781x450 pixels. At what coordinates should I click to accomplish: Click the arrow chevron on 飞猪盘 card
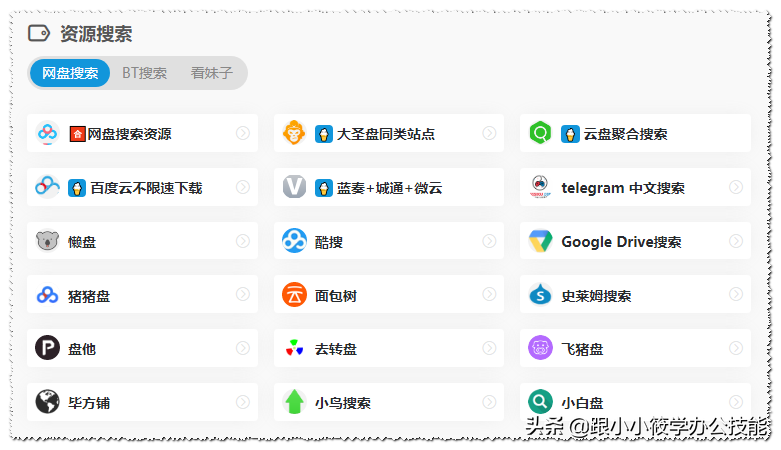point(736,348)
